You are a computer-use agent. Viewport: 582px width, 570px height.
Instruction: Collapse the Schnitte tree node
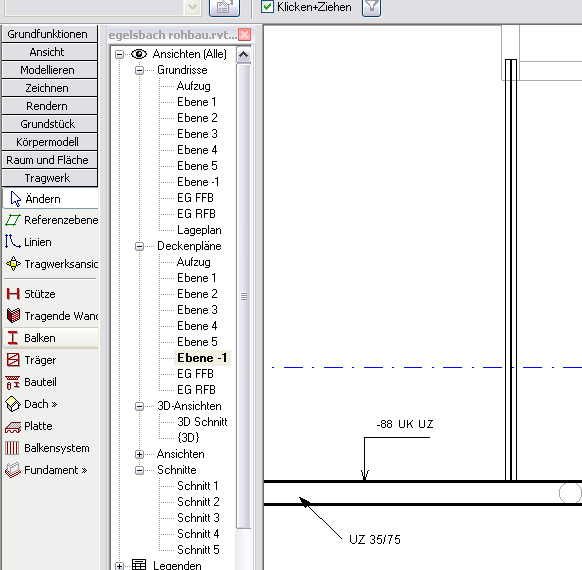(140, 470)
